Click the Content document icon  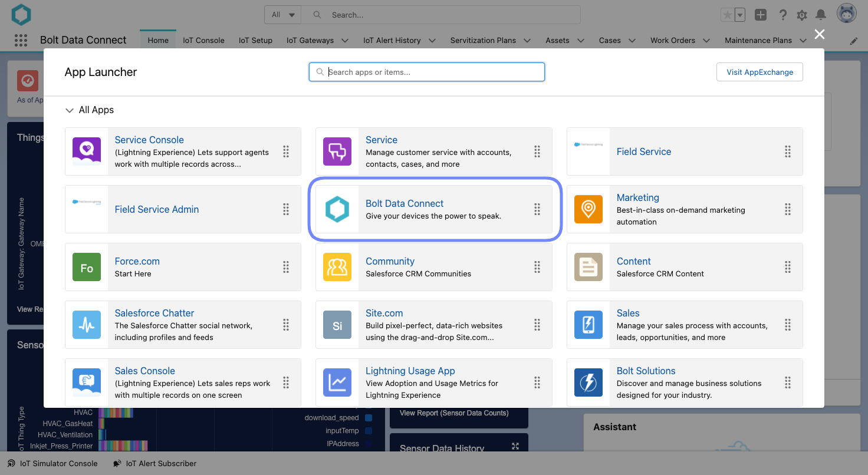coord(588,267)
